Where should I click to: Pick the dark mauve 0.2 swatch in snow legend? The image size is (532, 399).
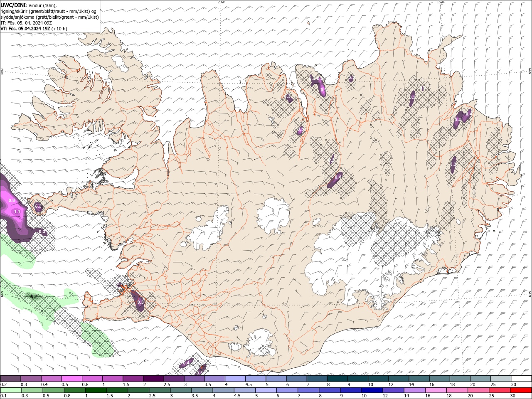pyautogui.click(x=10, y=379)
